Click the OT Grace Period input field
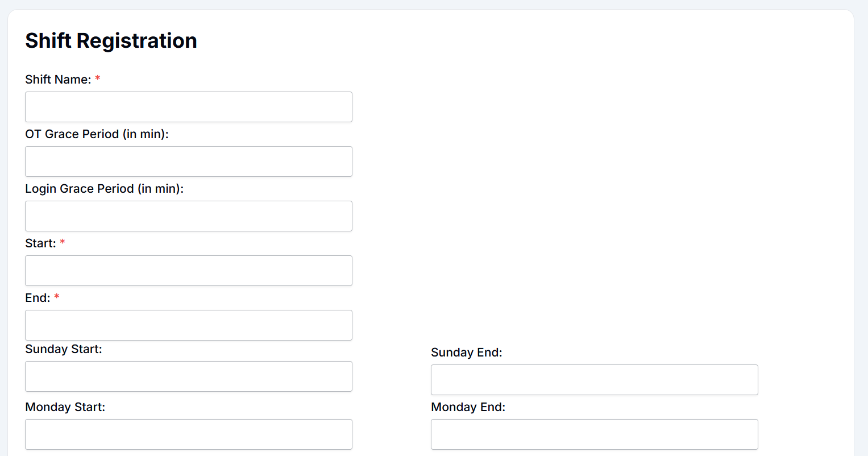Screen dimensions: 868x456 click(188, 161)
